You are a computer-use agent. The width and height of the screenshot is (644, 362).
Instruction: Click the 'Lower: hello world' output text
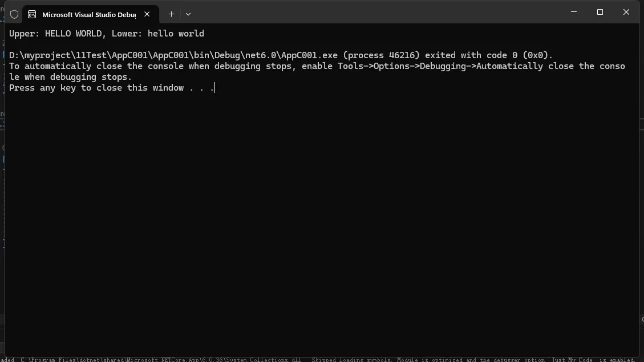click(x=157, y=34)
